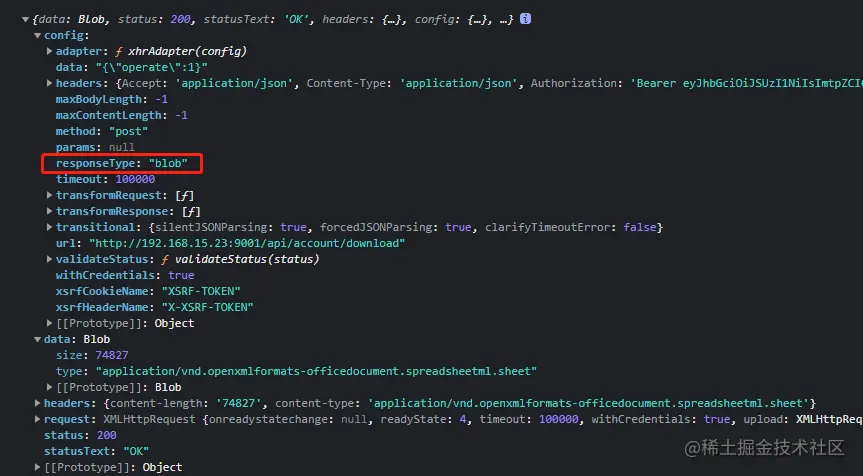Click the url api/account/download string
The width and height of the screenshot is (863, 476).
247,243
